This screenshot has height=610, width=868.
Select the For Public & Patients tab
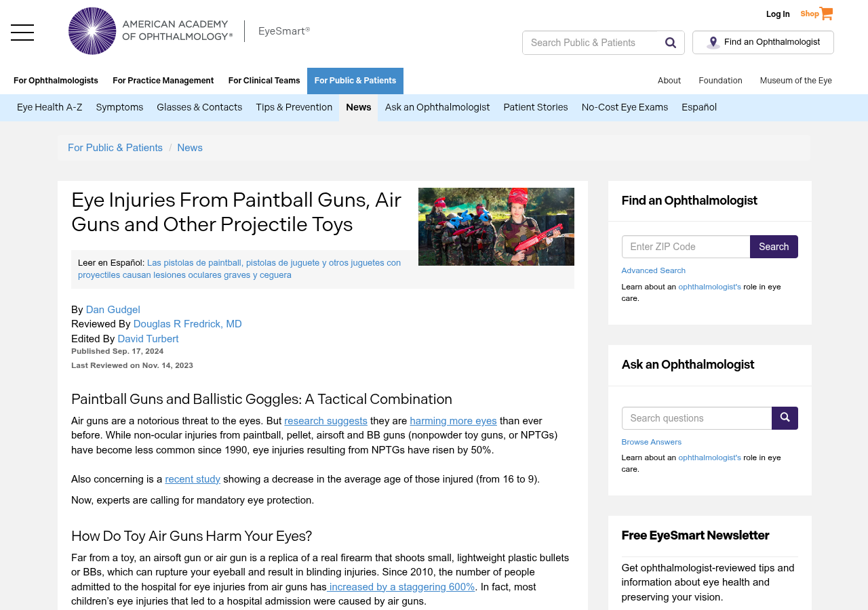(355, 81)
